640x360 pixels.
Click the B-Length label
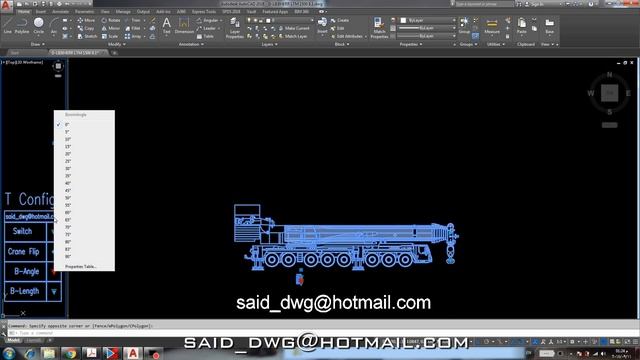[24, 291]
